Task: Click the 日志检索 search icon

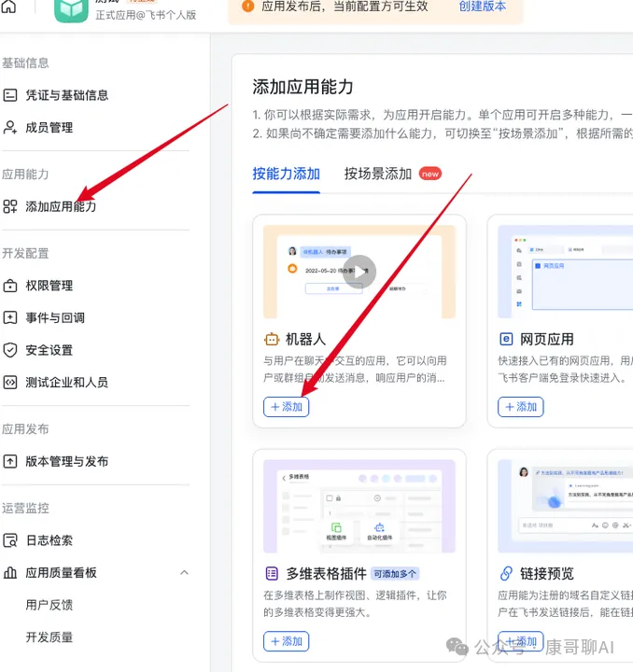Action: coord(10,540)
